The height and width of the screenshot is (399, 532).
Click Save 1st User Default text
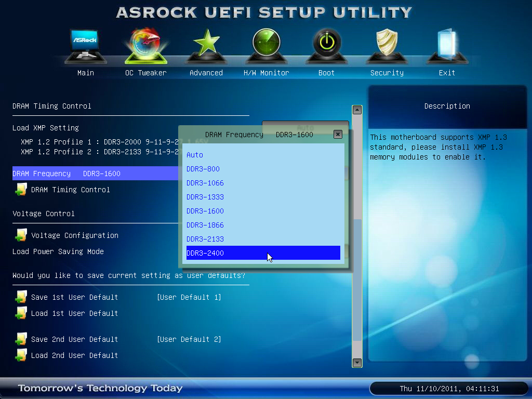pos(75,297)
